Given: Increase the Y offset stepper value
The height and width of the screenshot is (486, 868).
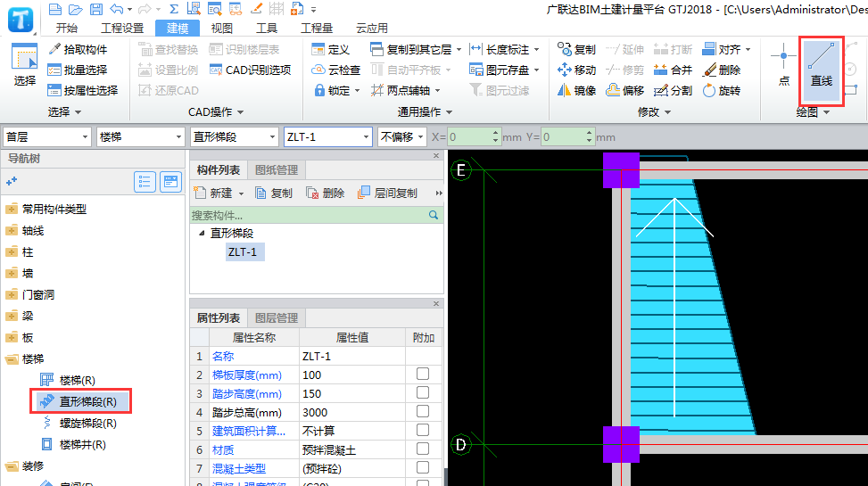Looking at the screenshot, I should point(589,133).
